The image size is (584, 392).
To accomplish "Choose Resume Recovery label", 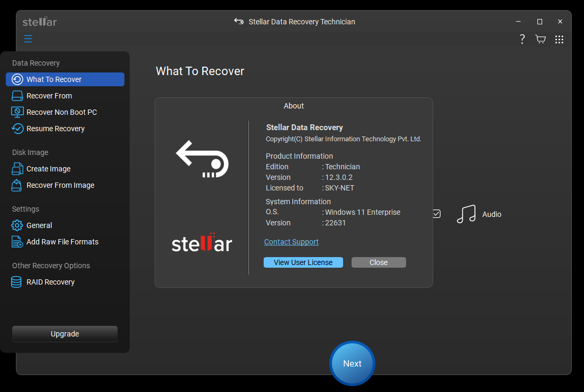I will 56,129.
